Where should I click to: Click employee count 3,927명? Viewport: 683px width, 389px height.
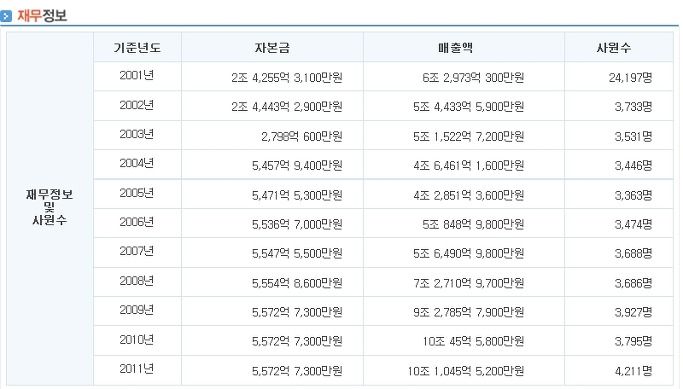633,312
